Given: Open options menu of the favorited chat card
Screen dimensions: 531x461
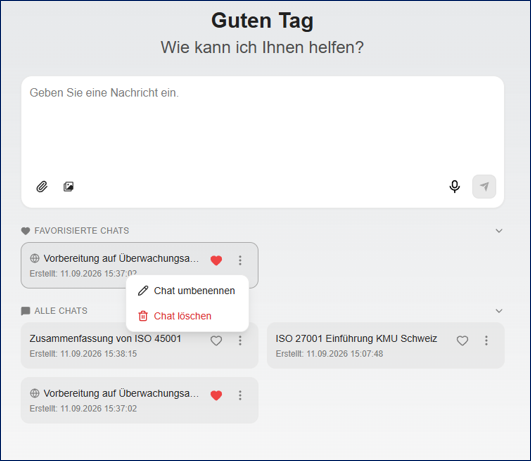Looking at the screenshot, I should point(240,260).
